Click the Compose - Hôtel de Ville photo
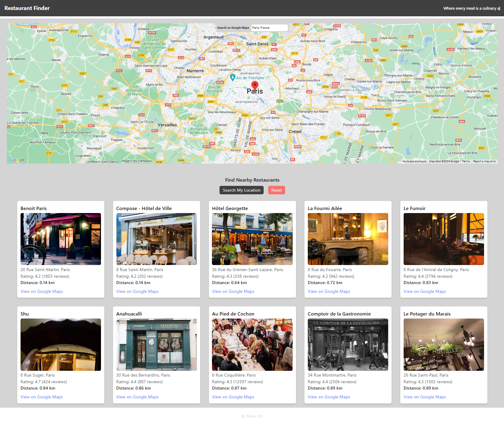The height and width of the screenshot is (424, 504). 157,239
